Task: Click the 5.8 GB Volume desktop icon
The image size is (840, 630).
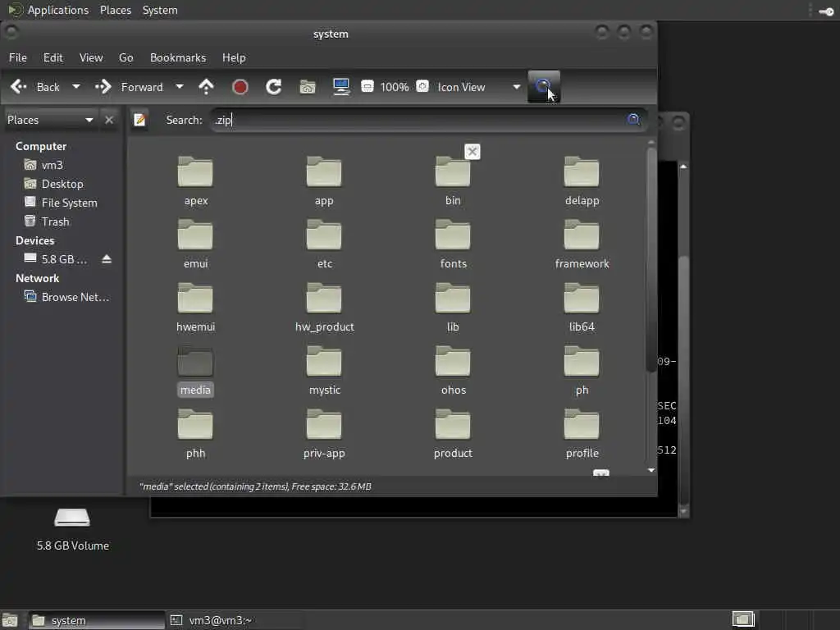Action: coord(72,529)
